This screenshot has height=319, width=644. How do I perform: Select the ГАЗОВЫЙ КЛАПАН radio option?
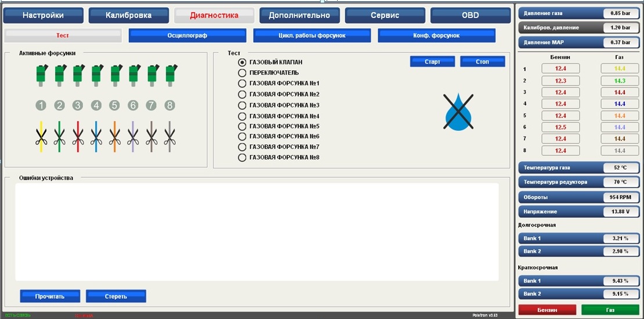[243, 62]
